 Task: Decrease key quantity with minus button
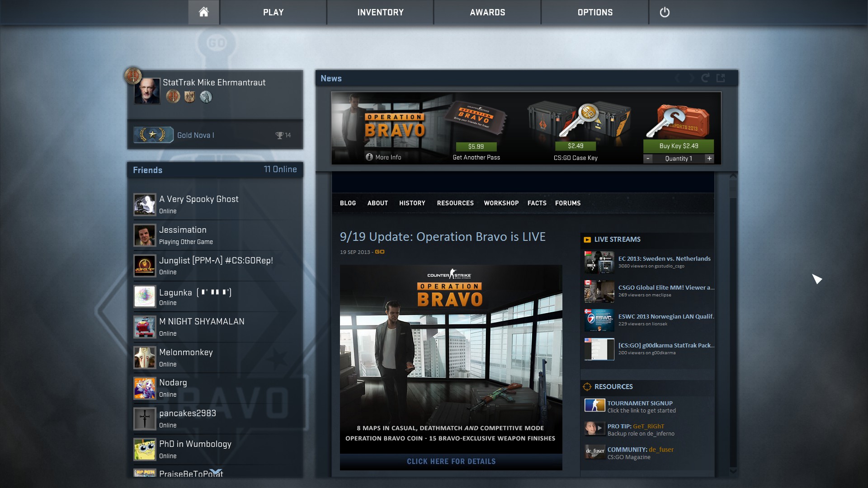pyautogui.click(x=648, y=159)
